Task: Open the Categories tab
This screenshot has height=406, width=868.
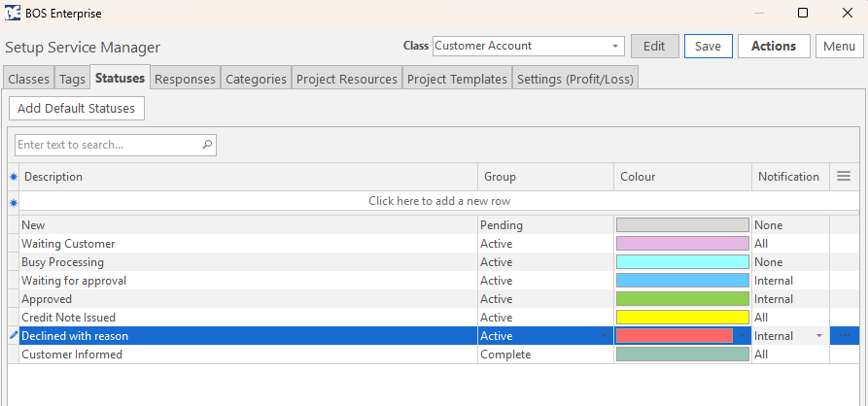Action: (x=256, y=79)
